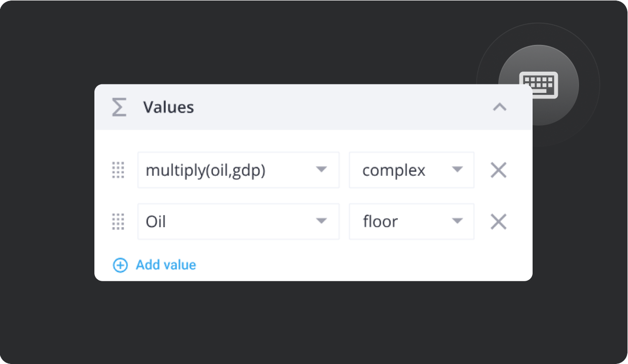628x364 pixels.
Task: Remove the Oil value row
Action: coord(499,221)
